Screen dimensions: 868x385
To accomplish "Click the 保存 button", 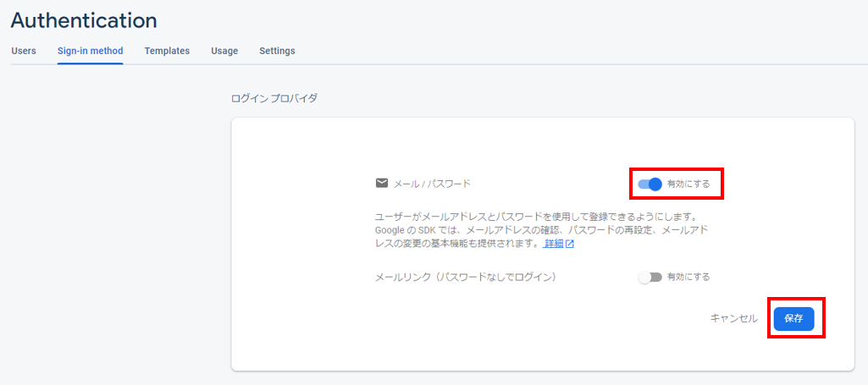I will click(x=793, y=319).
